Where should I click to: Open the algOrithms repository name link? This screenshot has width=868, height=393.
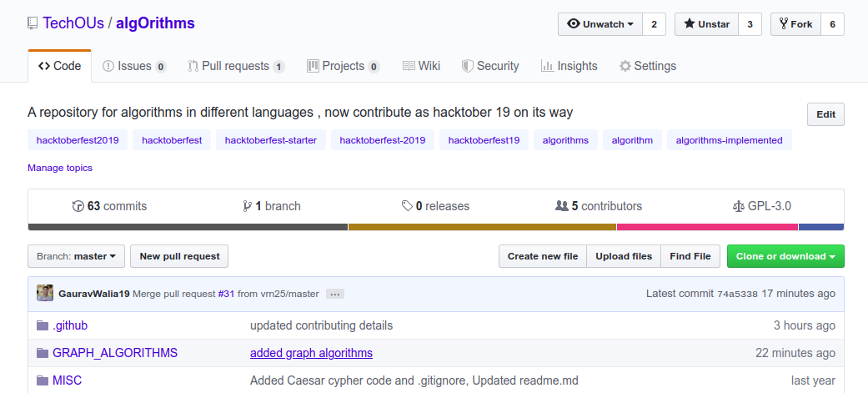pos(156,23)
